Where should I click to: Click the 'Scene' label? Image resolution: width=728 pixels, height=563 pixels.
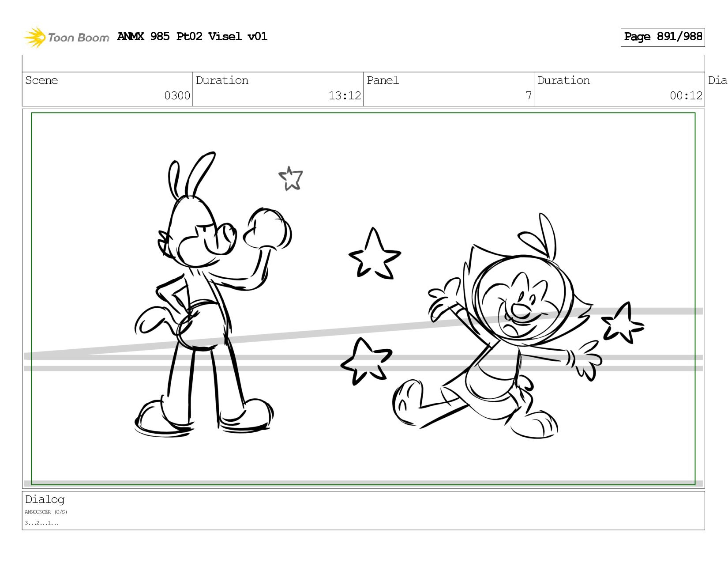[x=41, y=80]
